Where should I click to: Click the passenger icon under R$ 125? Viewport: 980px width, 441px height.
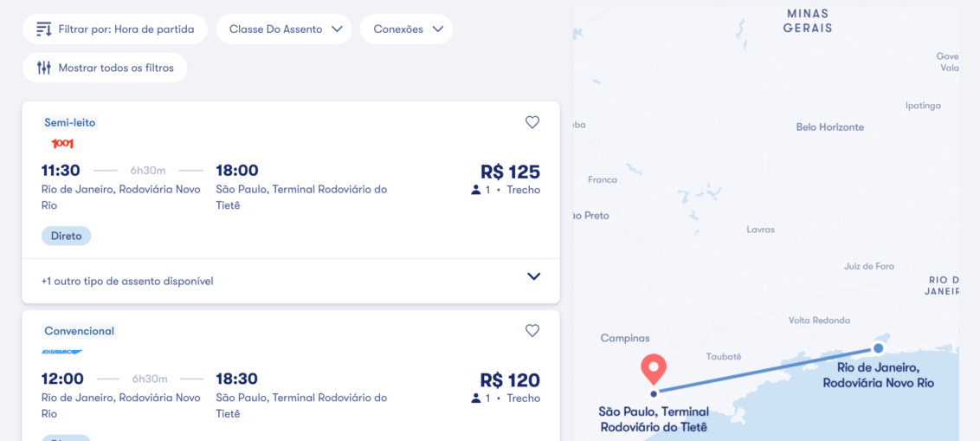click(x=476, y=190)
